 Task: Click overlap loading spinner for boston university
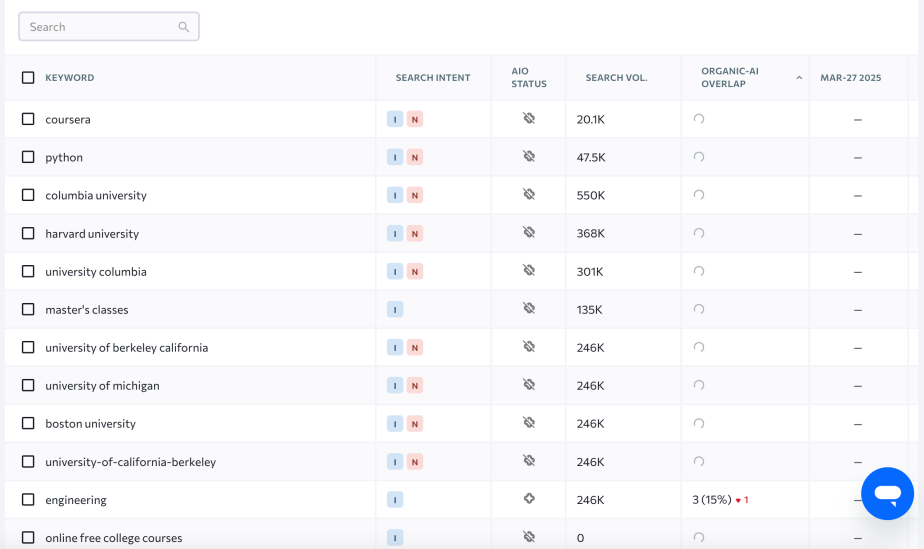tap(699, 423)
